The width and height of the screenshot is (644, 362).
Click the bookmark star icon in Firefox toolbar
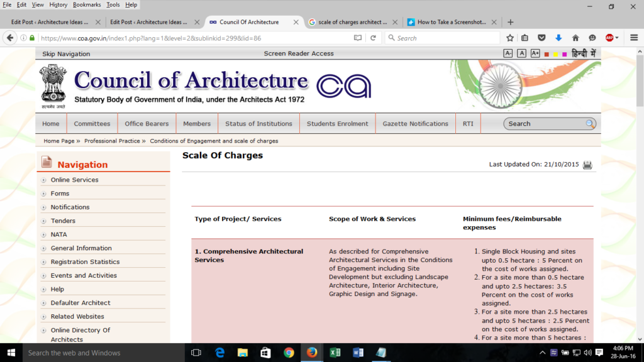[510, 38]
